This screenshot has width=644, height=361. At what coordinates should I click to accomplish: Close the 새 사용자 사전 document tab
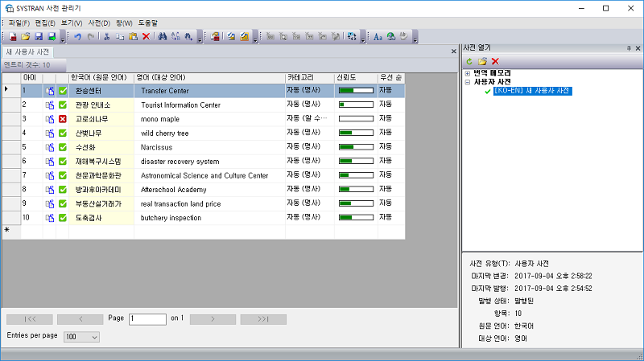coord(453,51)
